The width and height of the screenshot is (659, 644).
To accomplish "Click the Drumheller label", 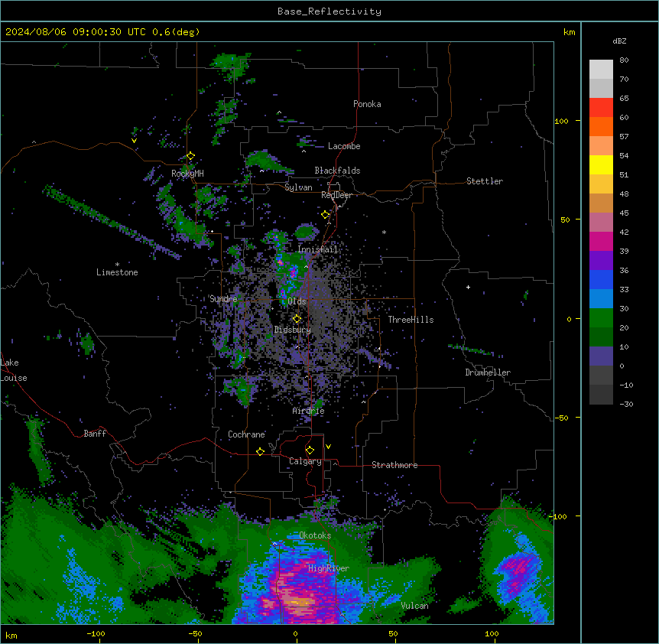I will [488, 372].
